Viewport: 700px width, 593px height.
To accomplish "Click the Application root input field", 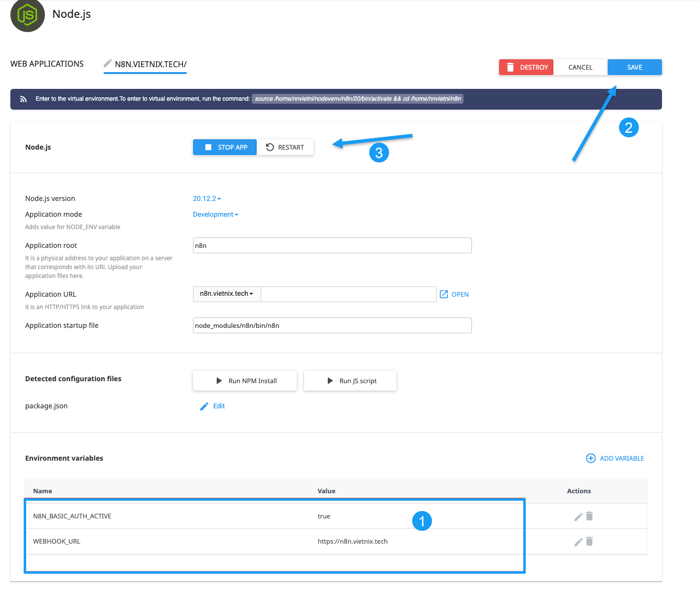I will tap(332, 245).
